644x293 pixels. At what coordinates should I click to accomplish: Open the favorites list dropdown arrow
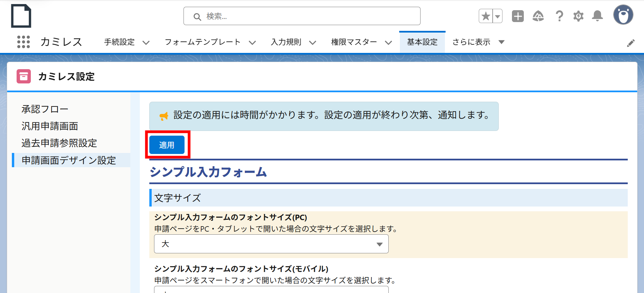pos(497,16)
